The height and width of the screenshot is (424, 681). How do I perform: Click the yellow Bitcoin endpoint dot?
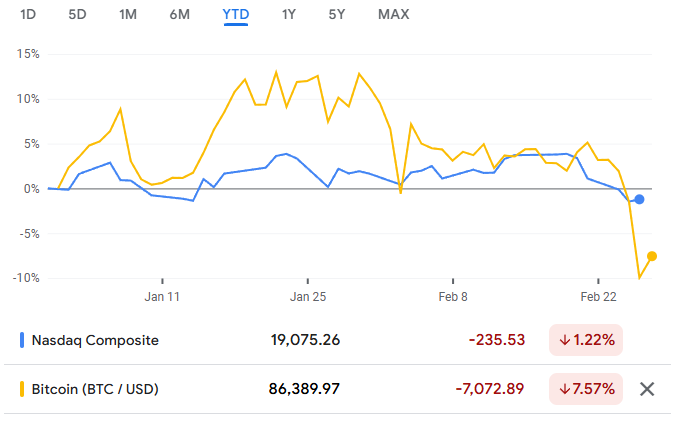[652, 256]
